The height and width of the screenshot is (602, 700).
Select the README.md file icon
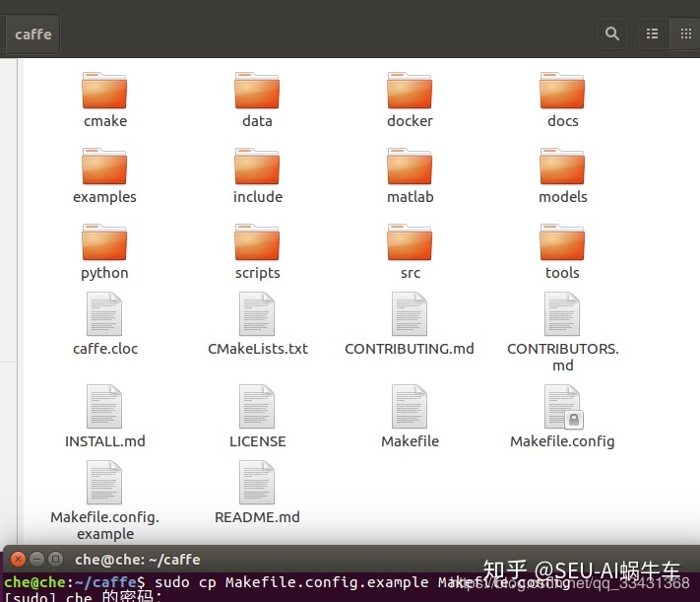257,483
